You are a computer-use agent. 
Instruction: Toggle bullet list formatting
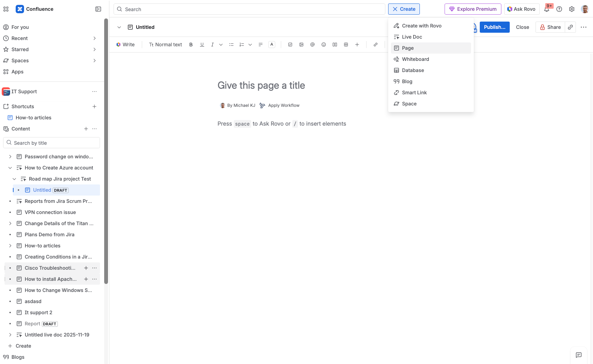coord(231,45)
